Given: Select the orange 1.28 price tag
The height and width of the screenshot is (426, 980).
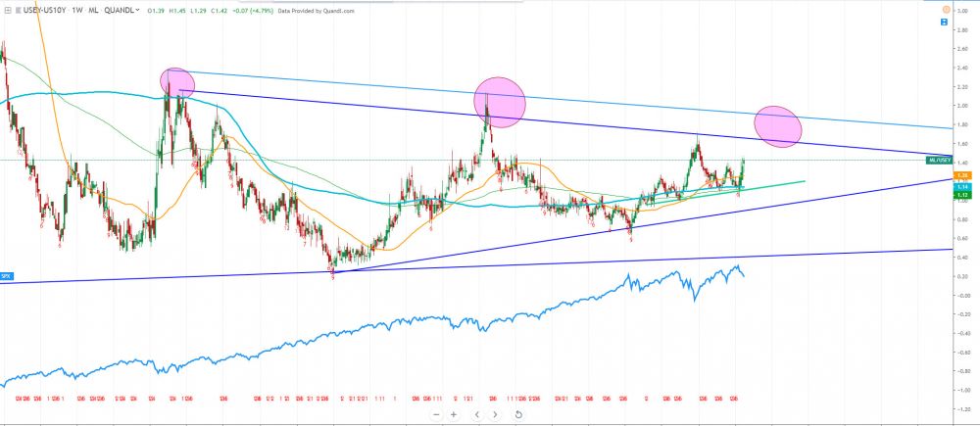Looking at the screenshot, I should (x=935, y=174).
